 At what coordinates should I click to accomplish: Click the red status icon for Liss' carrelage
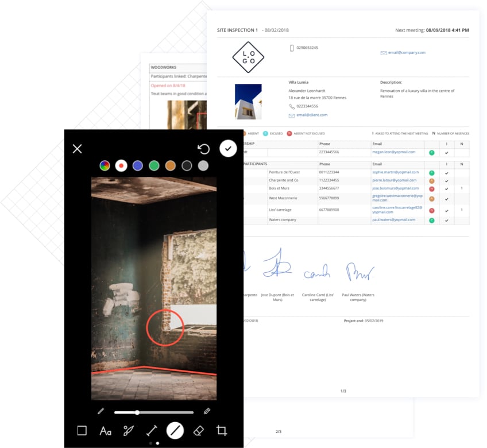point(432,211)
